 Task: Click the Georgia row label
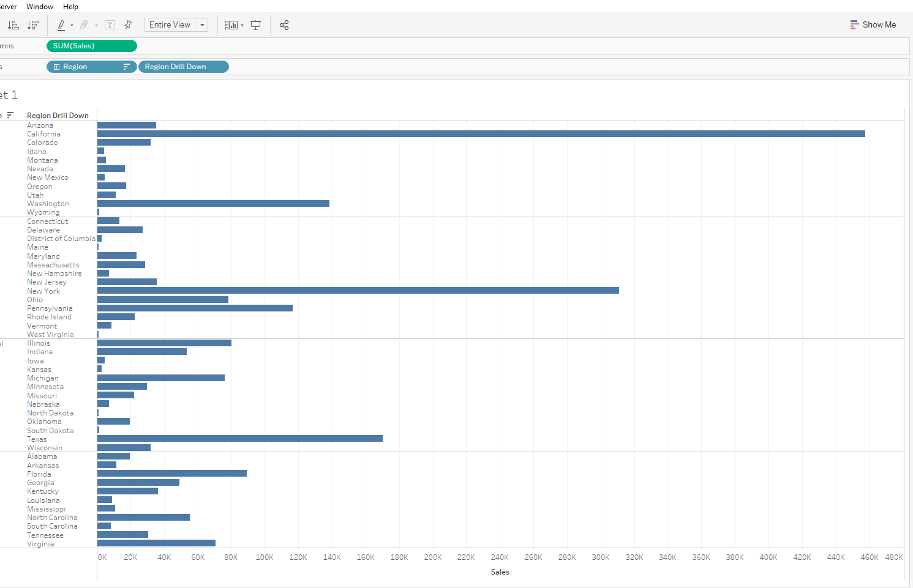pyautogui.click(x=40, y=483)
